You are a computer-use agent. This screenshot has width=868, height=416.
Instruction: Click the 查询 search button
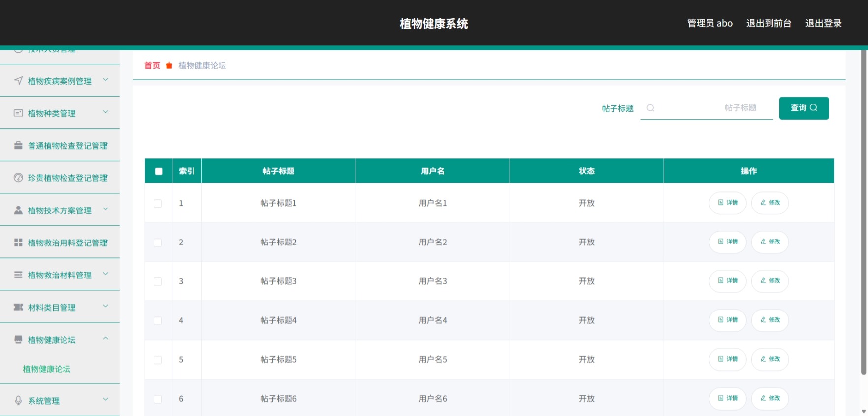pos(804,108)
